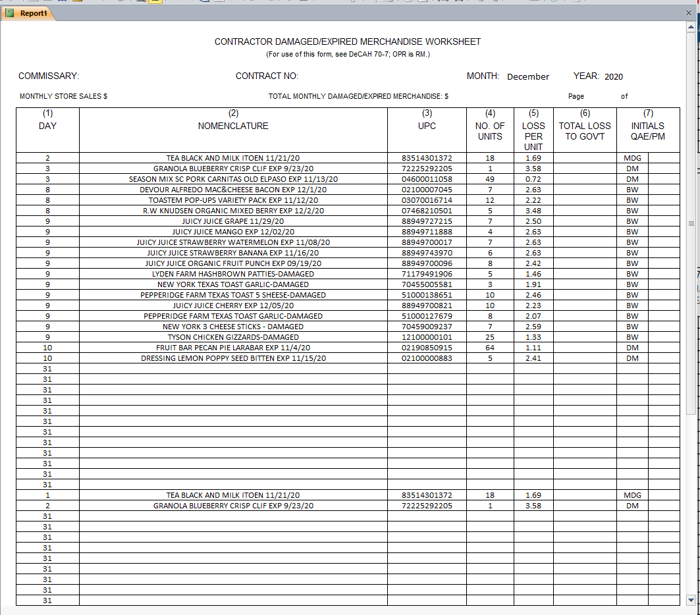Select 'TOASTEM POP-UPS VARIETY PACK EXP 11/12/20' cell
Screen dimensions: 700x615
pyautogui.click(x=233, y=200)
